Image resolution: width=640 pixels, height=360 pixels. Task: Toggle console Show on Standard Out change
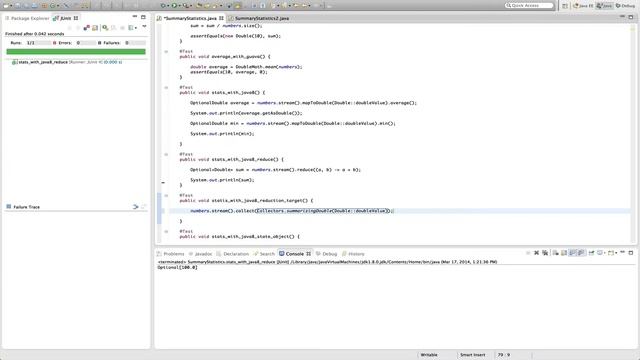(573, 253)
